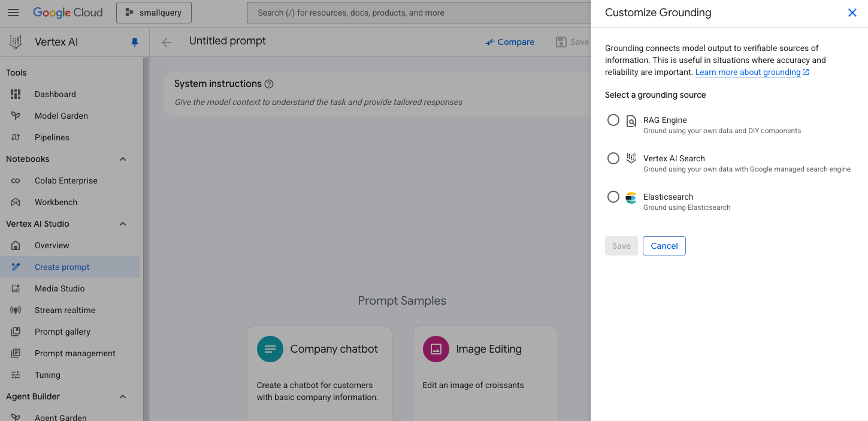
Task: Collapse the Vertex AI Studio section
Action: pyautogui.click(x=123, y=224)
